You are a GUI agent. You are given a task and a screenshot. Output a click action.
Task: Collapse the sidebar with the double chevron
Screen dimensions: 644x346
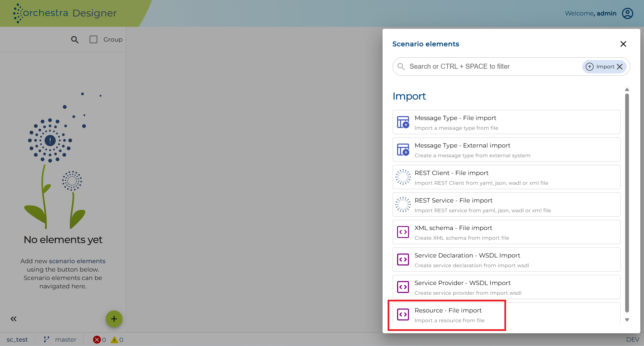coord(13,319)
